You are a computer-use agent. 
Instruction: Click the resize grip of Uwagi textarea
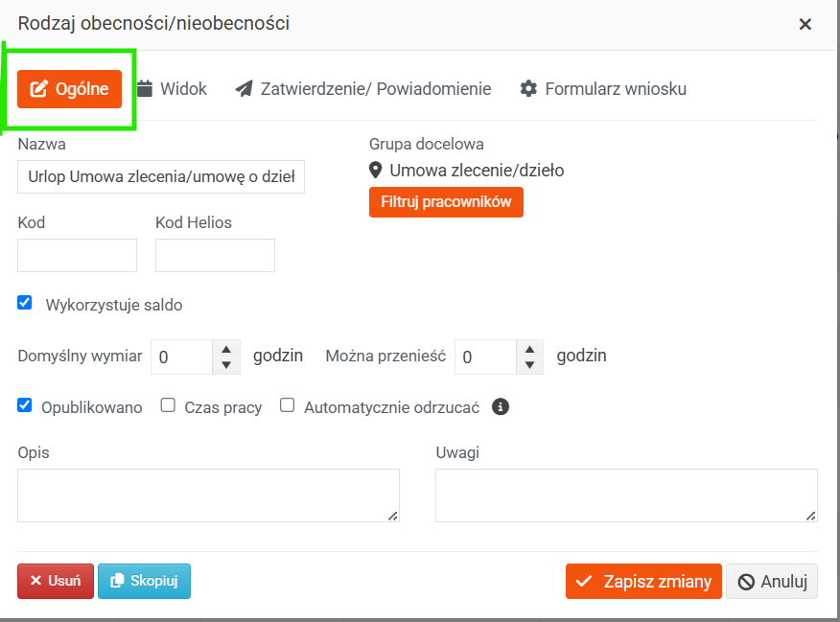811,516
